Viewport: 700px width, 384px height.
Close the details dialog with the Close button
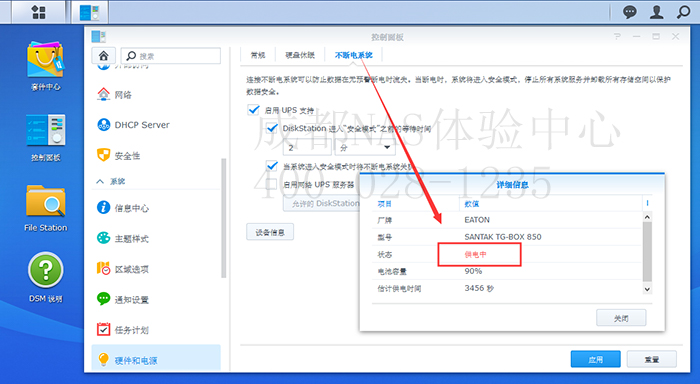coord(621,318)
